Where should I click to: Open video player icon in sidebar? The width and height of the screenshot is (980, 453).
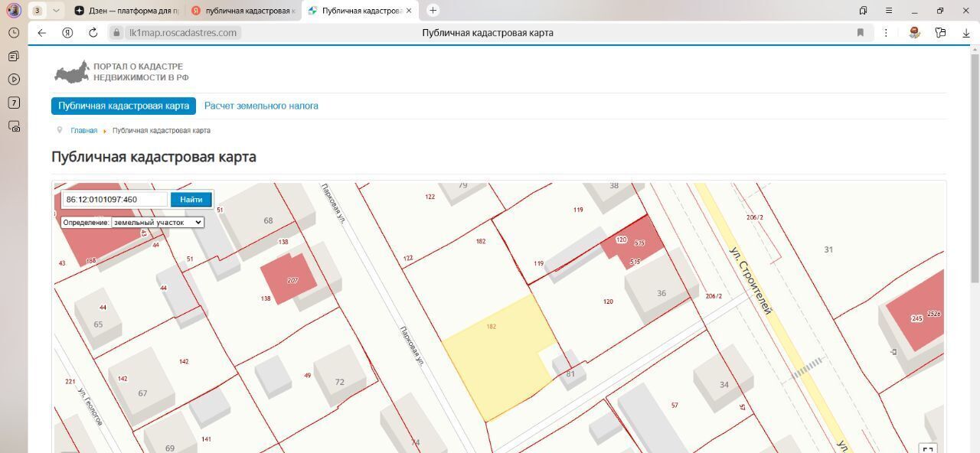(x=14, y=80)
